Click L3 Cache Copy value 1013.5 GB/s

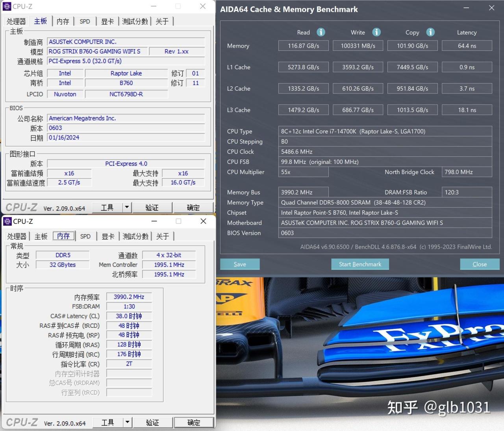click(412, 110)
